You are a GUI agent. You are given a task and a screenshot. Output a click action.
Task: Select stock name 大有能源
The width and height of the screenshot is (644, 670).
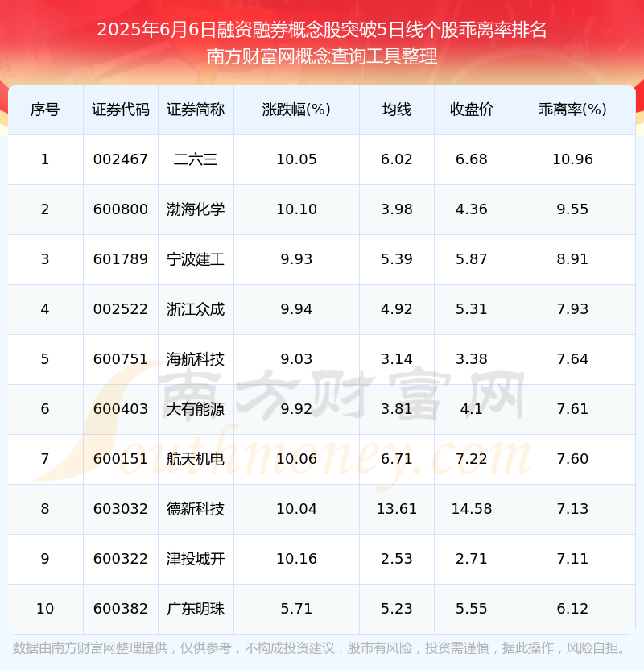pos(196,409)
